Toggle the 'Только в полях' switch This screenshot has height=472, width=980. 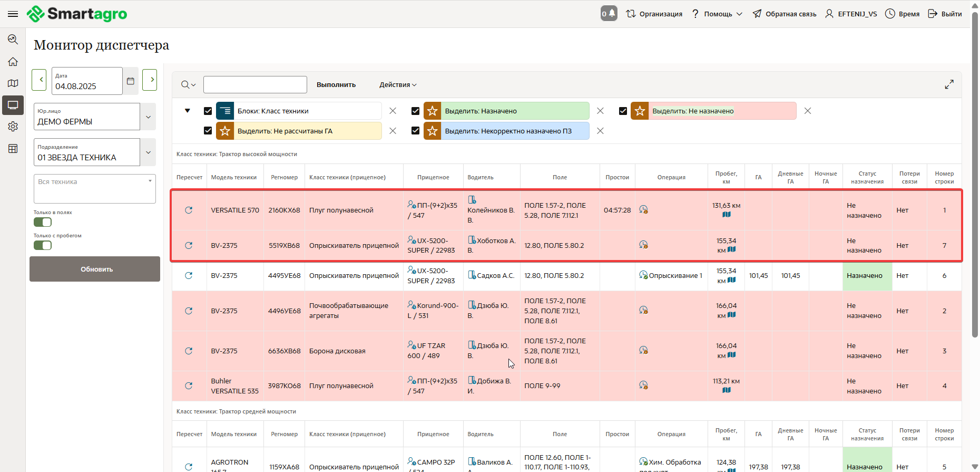[43, 222]
